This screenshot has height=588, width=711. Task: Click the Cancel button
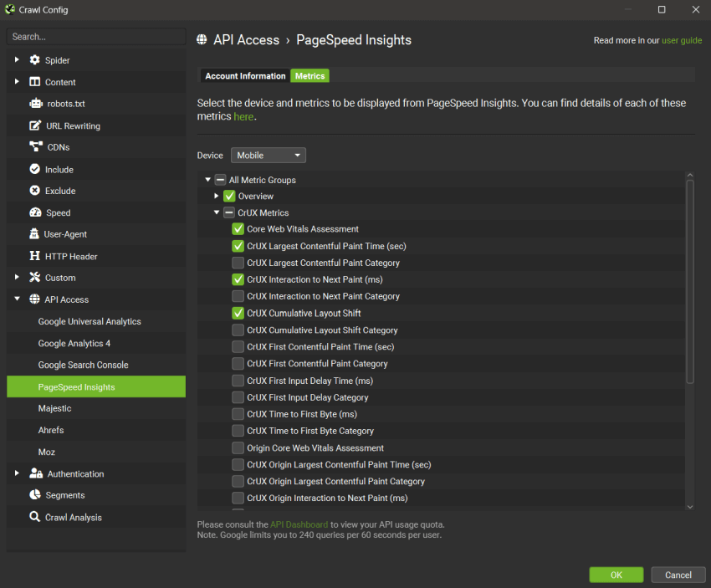click(678, 575)
